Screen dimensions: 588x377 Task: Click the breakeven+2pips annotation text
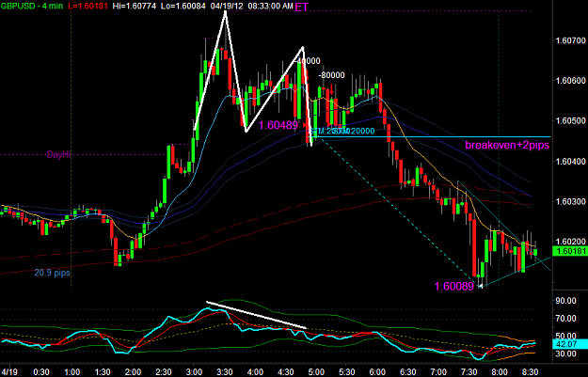pos(507,145)
